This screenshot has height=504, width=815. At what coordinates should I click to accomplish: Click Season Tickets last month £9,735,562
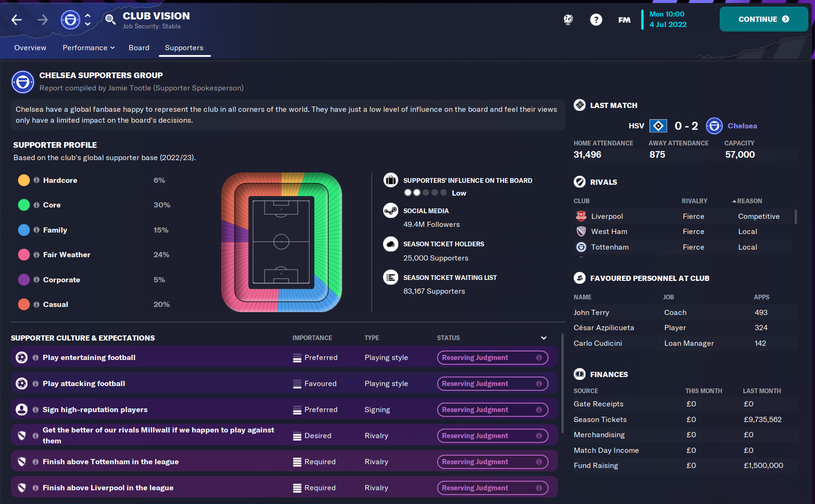(762, 420)
